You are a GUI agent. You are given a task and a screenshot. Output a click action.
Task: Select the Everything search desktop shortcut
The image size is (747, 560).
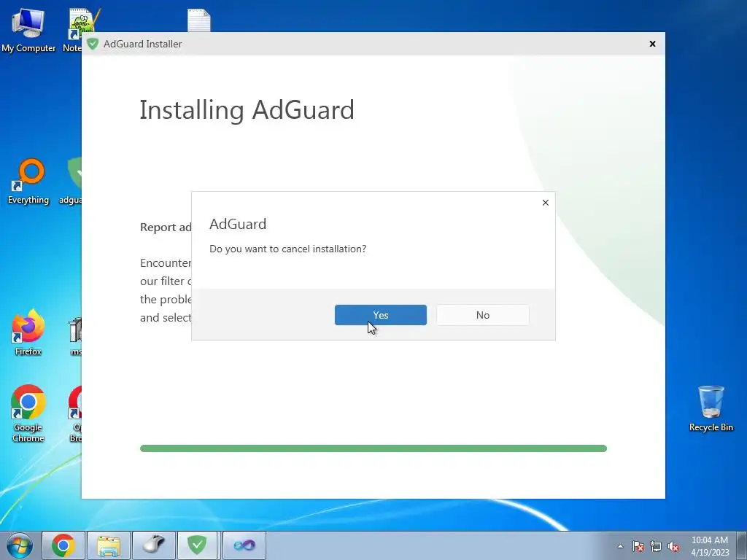[28, 182]
